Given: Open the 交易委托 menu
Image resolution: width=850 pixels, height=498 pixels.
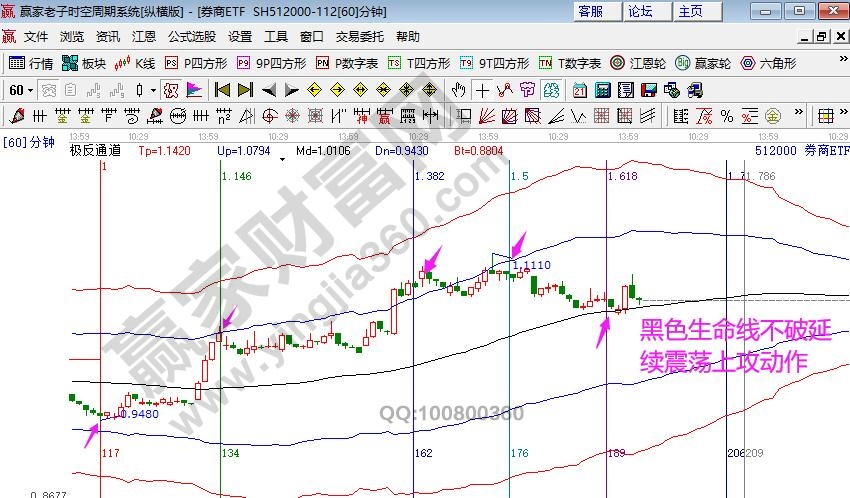Looking at the screenshot, I should pyautogui.click(x=359, y=37).
